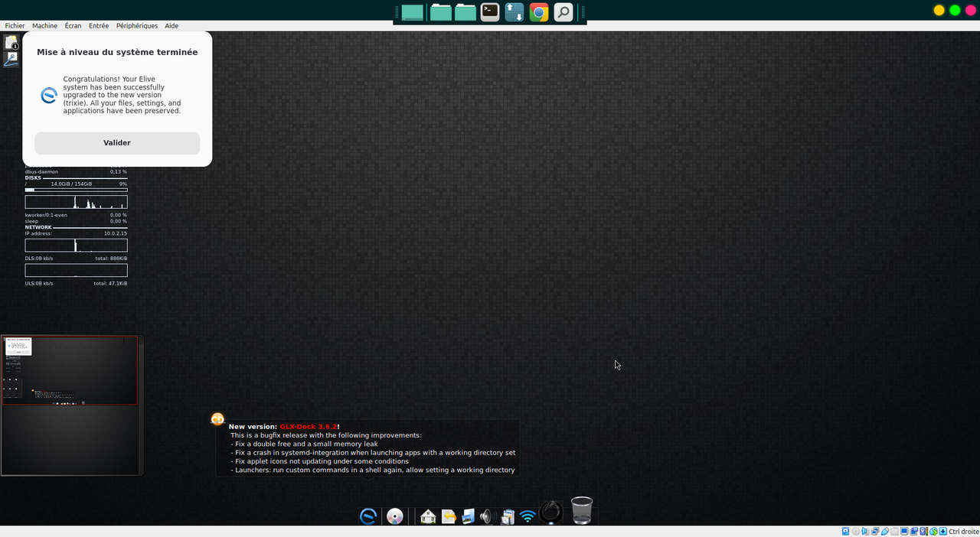Click the VirtualBox CPU load indicator icon

(x=923, y=532)
